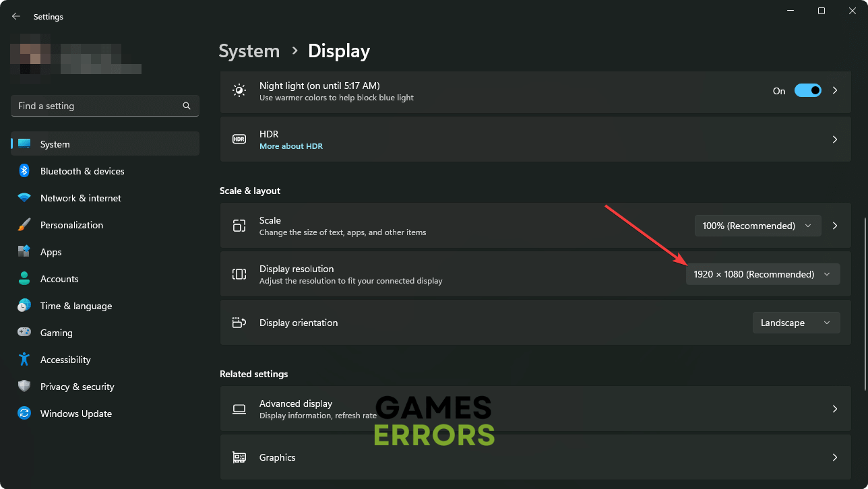Click the Gaming controller icon
Screen dimensions: 868x489
(24, 333)
